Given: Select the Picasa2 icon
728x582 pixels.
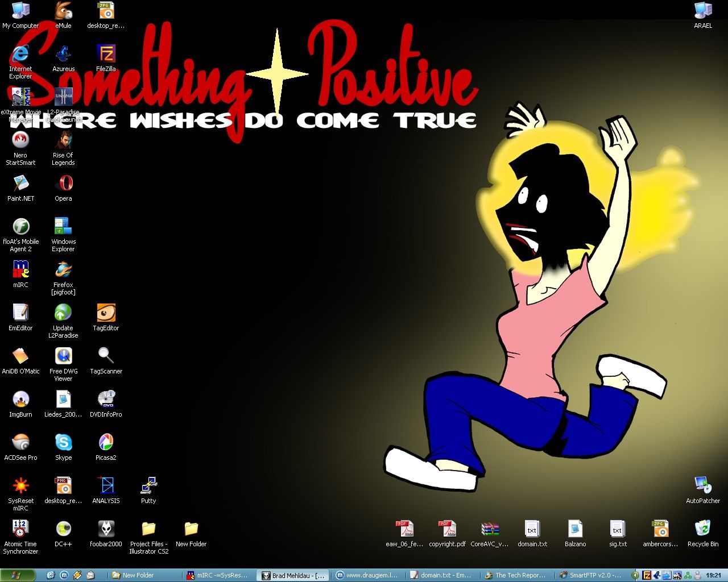Looking at the screenshot, I should tap(106, 447).
